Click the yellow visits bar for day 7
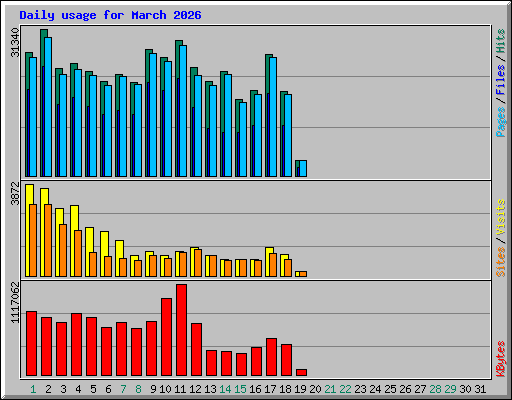512x400 pixels. pyautogui.click(x=118, y=258)
